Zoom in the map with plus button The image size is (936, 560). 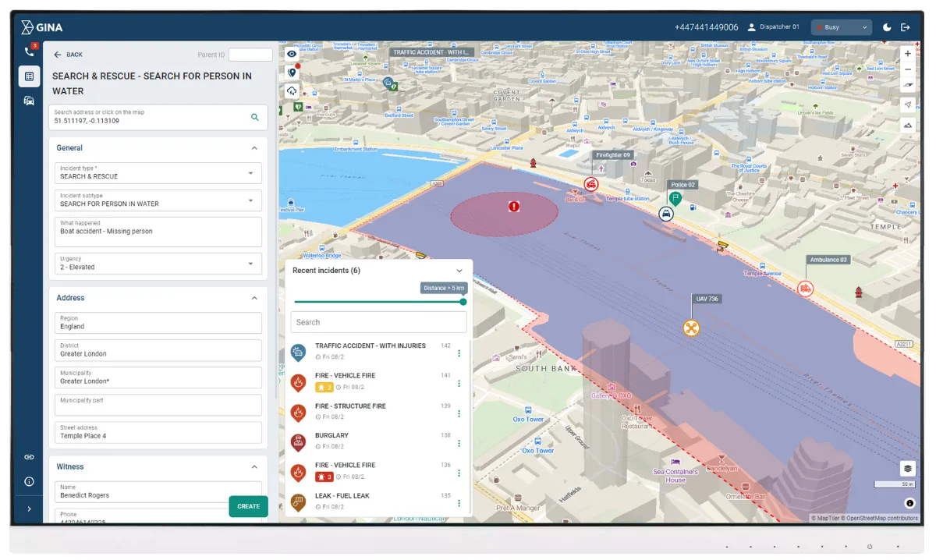tap(908, 54)
